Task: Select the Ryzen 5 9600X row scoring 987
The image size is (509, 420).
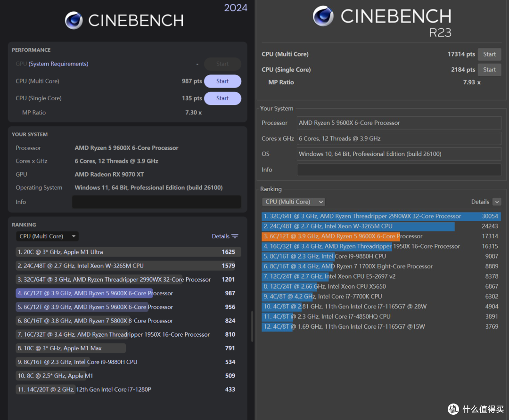Action: coord(128,293)
